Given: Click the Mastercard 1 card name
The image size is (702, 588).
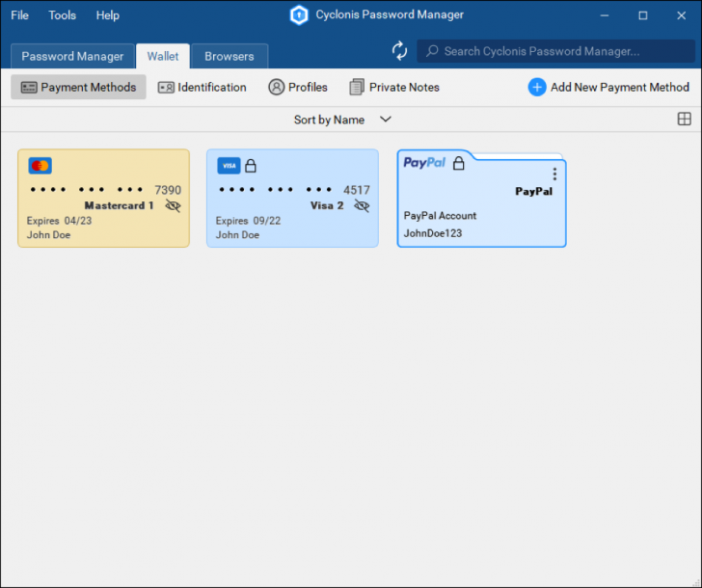Looking at the screenshot, I should pyautogui.click(x=119, y=205).
